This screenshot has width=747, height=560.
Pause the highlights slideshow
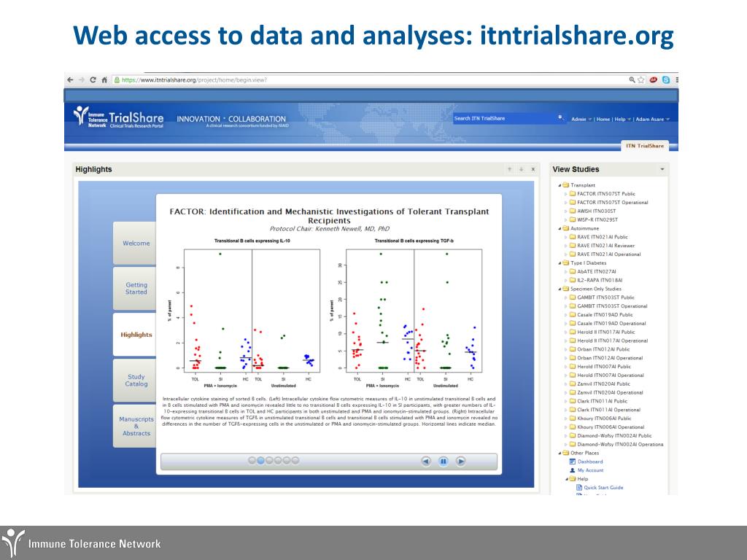[443, 461]
